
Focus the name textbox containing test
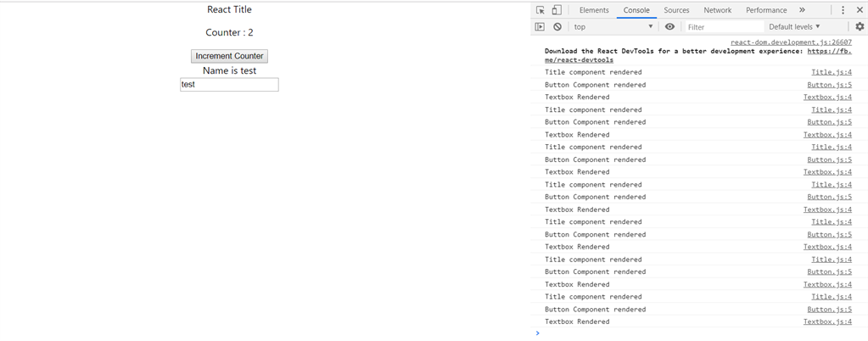pos(229,85)
